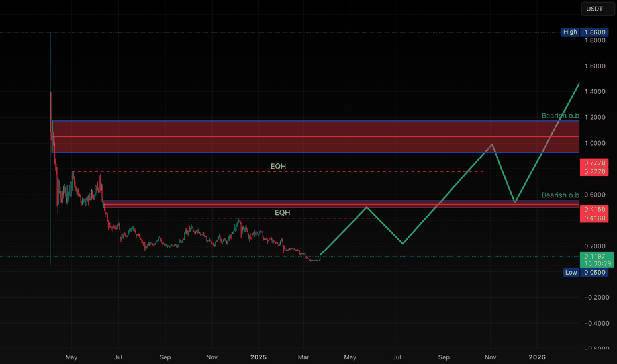Click the 15:30:29 bar countdown

pyautogui.click(x=597, y=263)
